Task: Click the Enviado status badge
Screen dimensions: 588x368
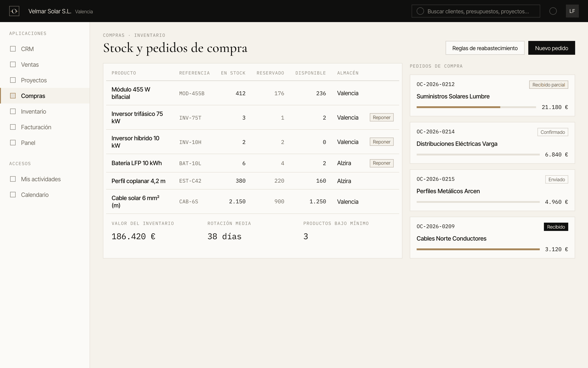Action: pos(556,179)
